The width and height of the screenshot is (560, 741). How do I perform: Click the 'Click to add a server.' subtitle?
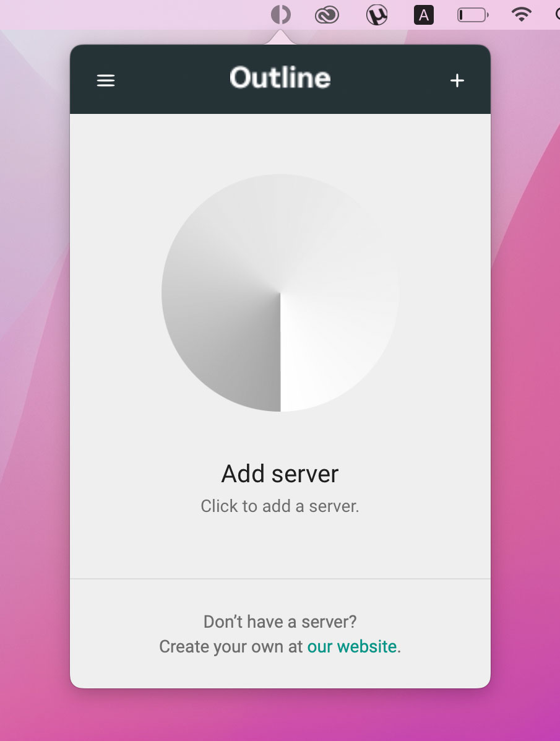coord(280,506)
